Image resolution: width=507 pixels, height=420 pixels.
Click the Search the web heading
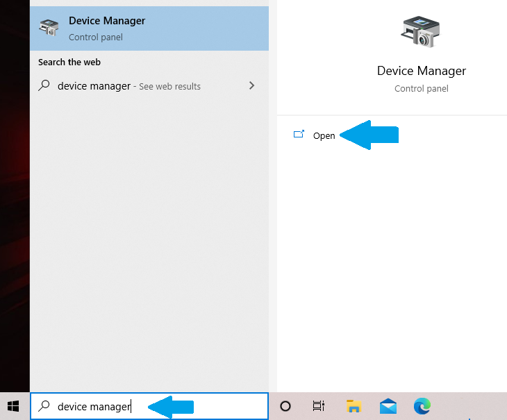pos(69,62)
